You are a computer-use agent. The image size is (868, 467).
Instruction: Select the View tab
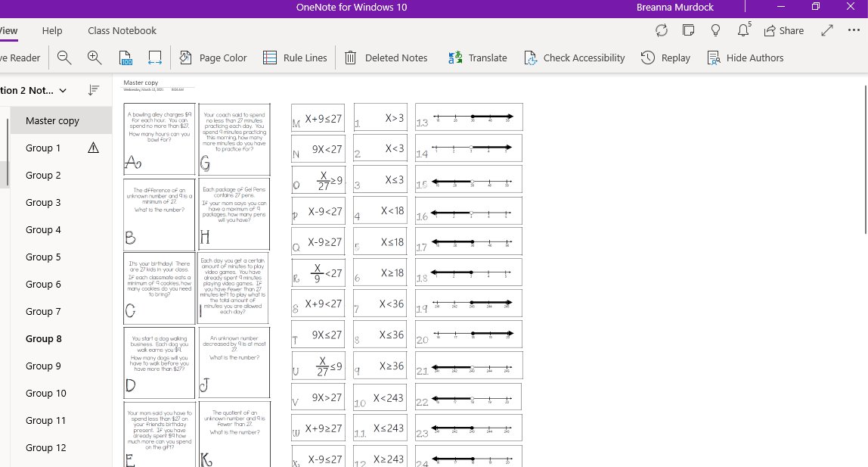[8, 30]
